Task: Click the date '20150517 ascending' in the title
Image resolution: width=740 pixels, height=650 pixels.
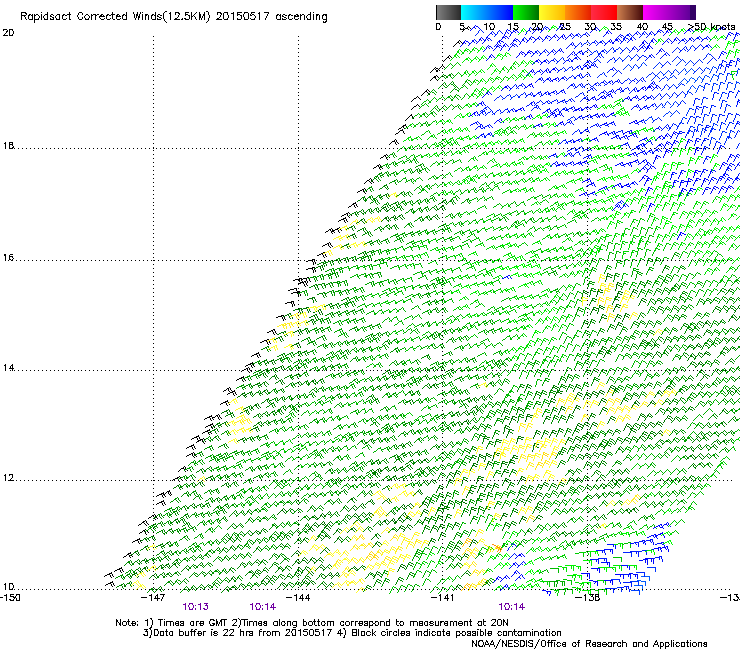Action: [x=271, y=17]
